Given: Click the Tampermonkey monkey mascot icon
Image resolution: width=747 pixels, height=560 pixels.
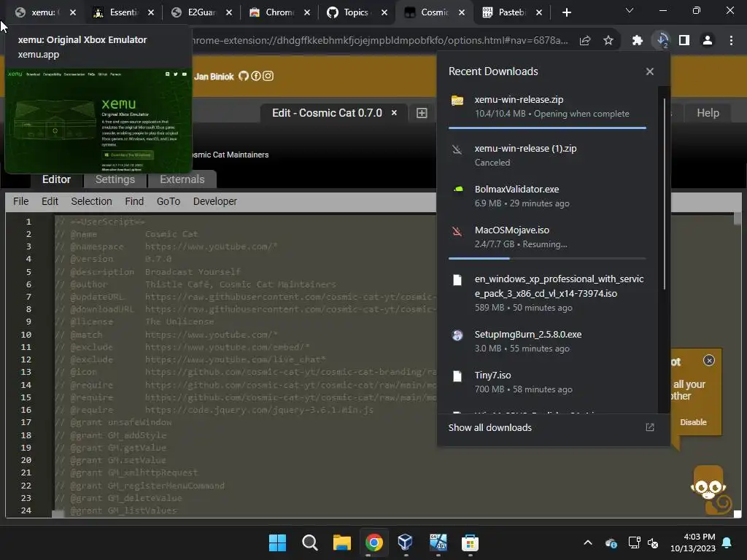Looking at the screenshot, I should [711, 489].
